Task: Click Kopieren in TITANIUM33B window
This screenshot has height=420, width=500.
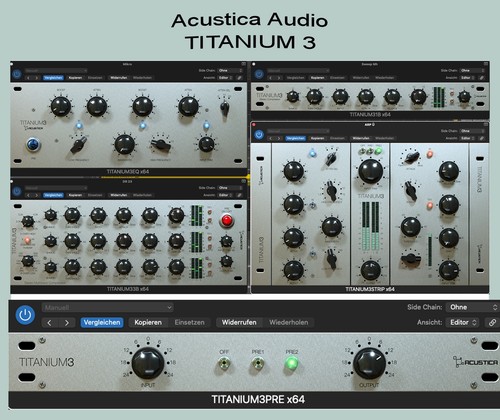Action: (75, 195)
